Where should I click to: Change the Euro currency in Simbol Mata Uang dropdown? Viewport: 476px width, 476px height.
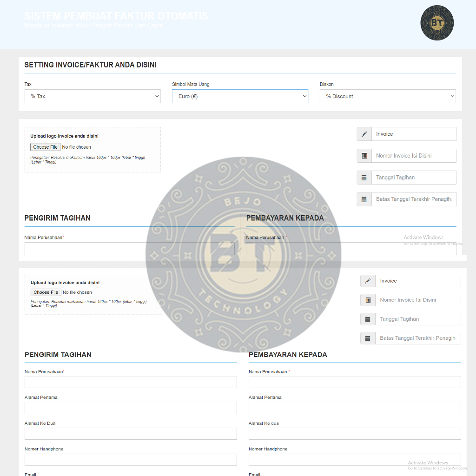[x=240, y=96]
